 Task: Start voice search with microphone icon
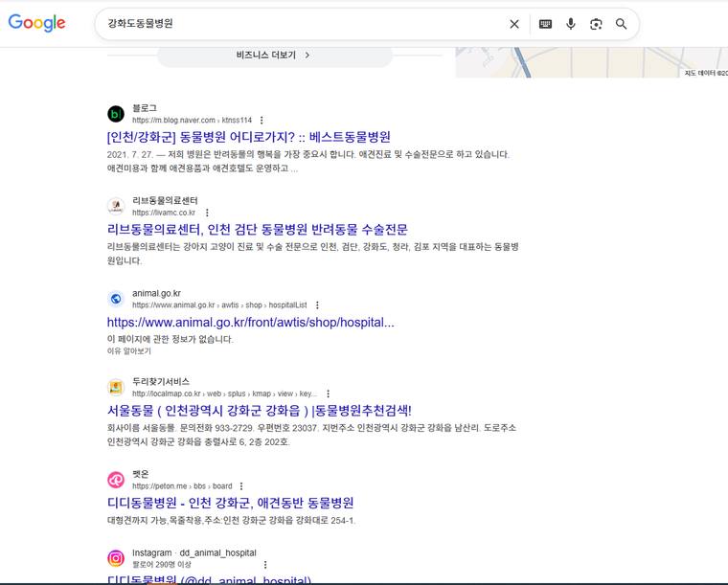[571, 24]
